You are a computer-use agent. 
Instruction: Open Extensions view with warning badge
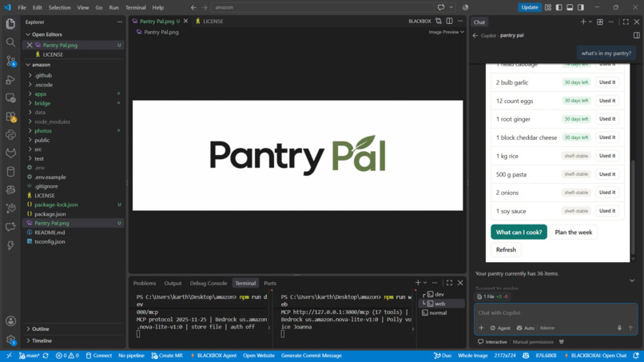pyautogui.click(x=10, y=117)
